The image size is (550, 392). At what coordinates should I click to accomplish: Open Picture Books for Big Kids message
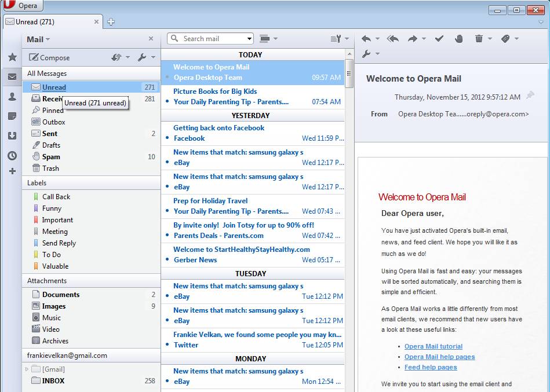coord(253,96)
